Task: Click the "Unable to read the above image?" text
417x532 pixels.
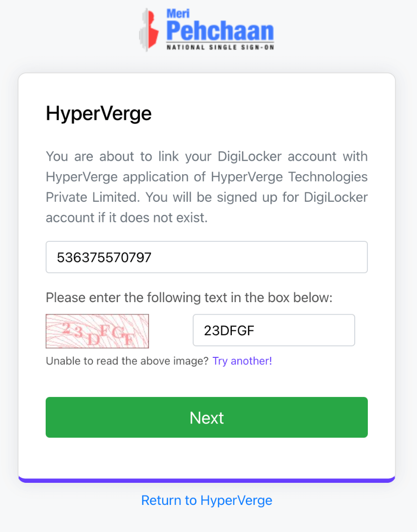Action: click(x=127, y=361)
